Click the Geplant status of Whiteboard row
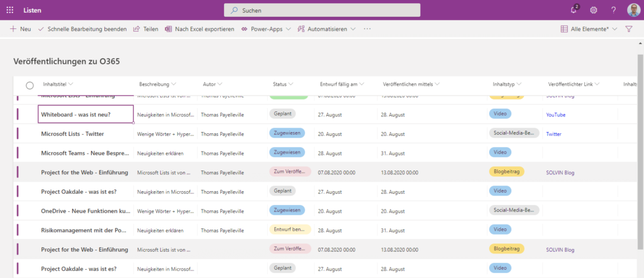 (x=282, y=113)
